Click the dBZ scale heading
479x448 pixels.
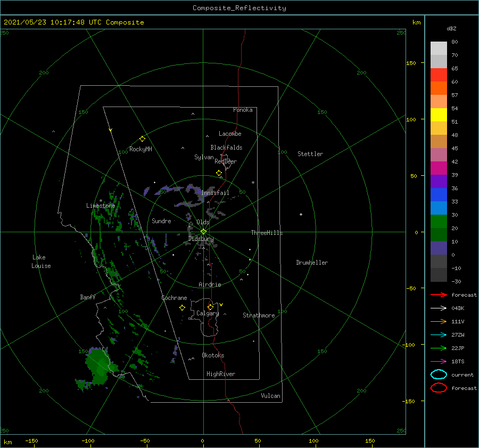coord(451,28)
